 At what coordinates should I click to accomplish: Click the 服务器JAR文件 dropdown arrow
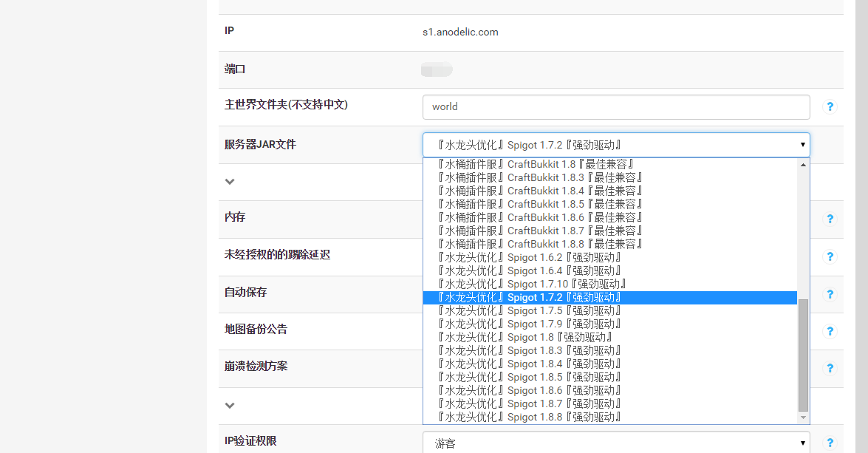[x=802, y=145]
